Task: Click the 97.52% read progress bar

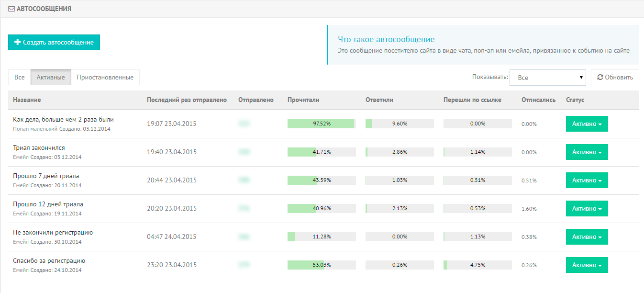Action: click(x=322, y=124)
